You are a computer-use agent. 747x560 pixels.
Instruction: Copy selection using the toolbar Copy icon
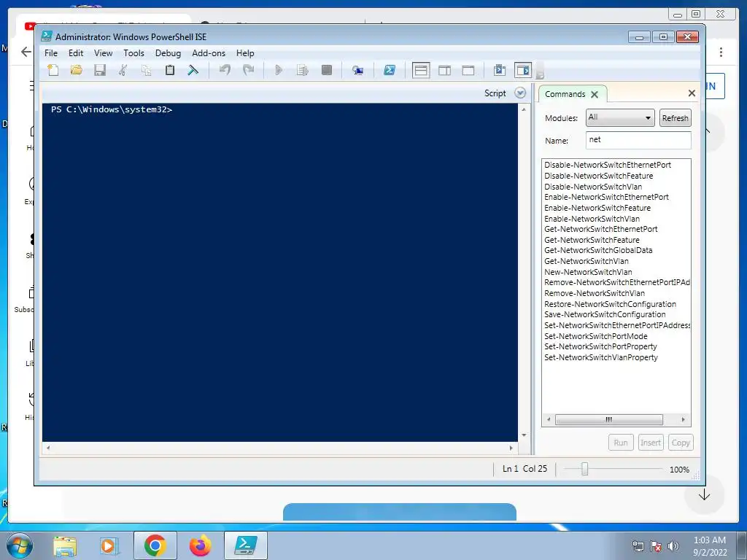pyautogui.click(x=146, y=71)
